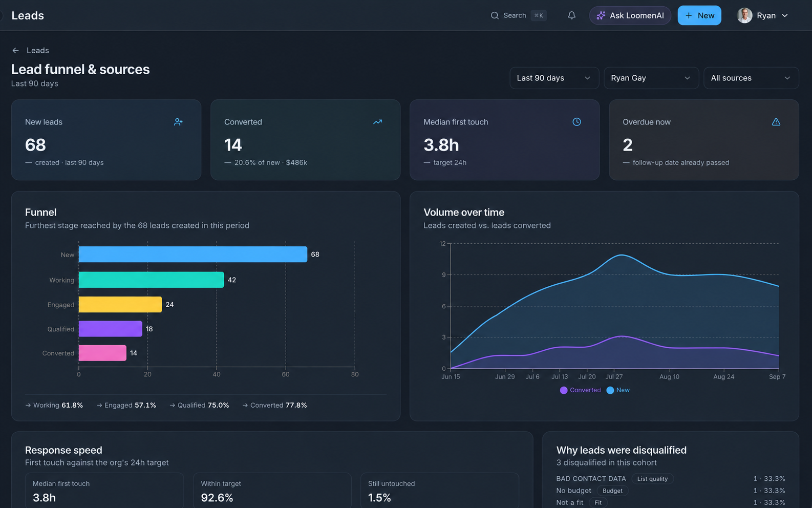Click the Median first touch 3.8h response stat

pos(104,491)
